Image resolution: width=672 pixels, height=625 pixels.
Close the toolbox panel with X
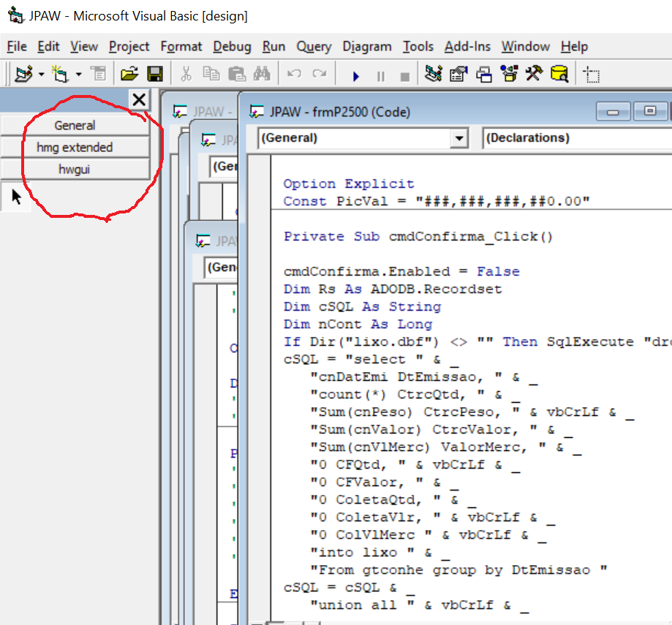[139, 100]
